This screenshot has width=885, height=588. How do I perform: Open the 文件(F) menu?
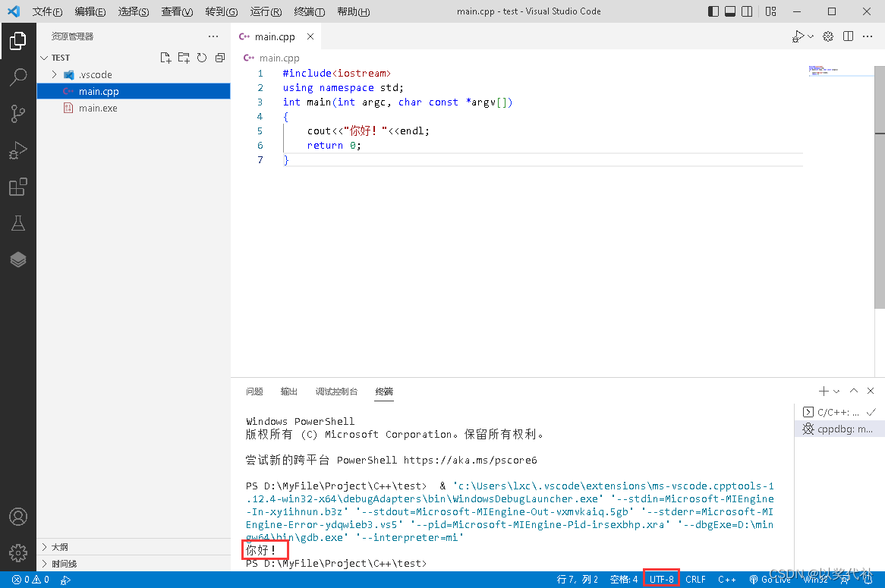tap(47, 11)
